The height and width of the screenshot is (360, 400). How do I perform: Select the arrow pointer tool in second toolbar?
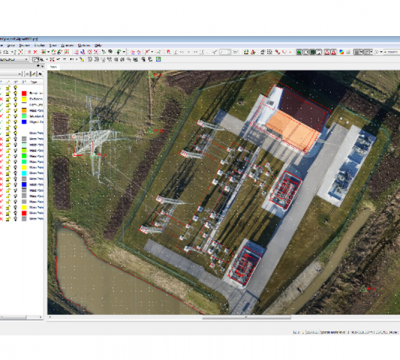click(x=35, y=59)
